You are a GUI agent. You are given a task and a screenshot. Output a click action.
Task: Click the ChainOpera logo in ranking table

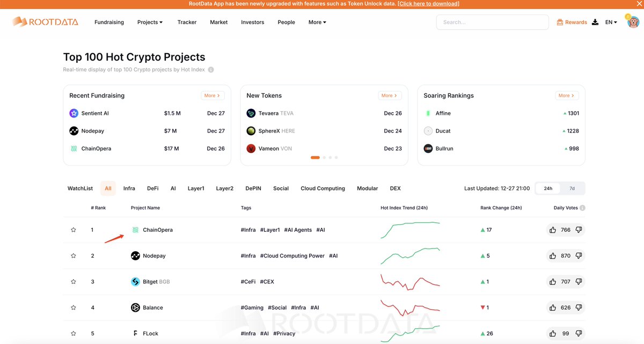[135, 230]
